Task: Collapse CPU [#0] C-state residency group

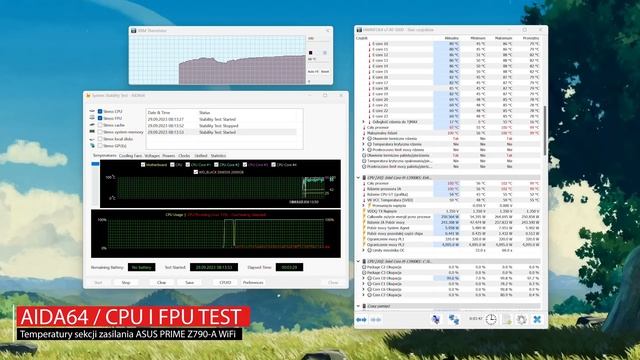Action: pyautogui.click(x=358, y=261)
